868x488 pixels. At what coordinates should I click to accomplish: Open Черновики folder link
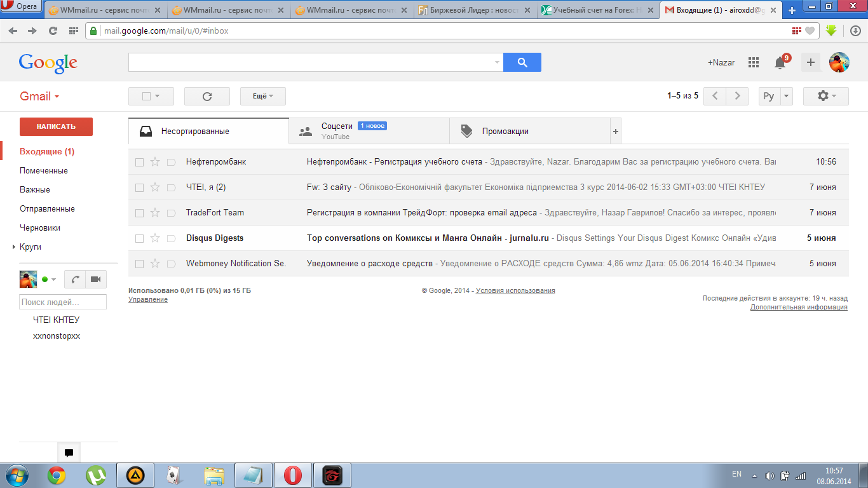click(x=40, y=228)
